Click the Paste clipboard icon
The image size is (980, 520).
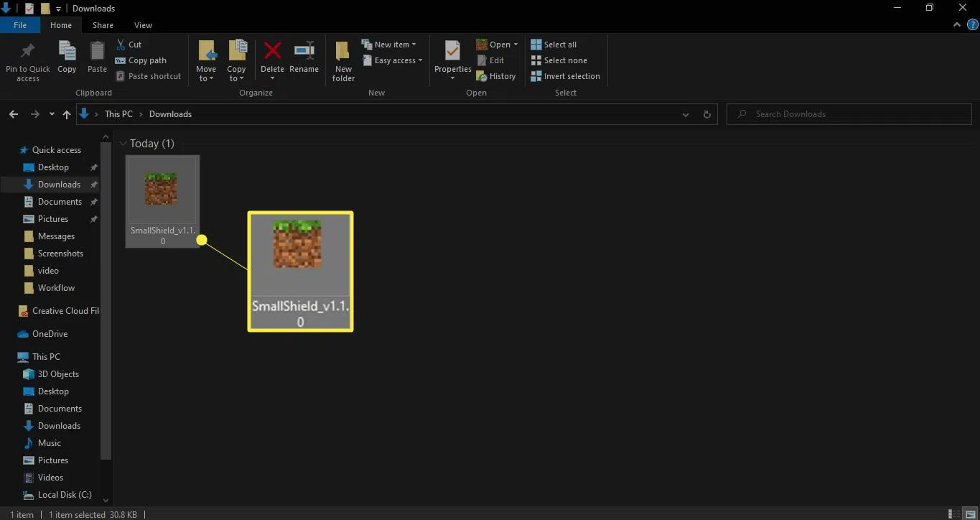97,52
